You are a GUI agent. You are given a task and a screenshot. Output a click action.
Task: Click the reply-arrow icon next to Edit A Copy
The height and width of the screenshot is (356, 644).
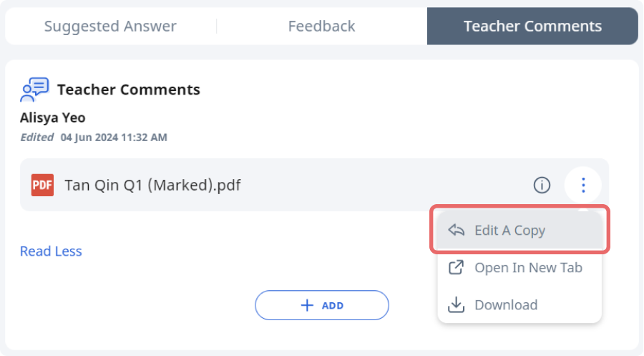(x=456, y=230)
